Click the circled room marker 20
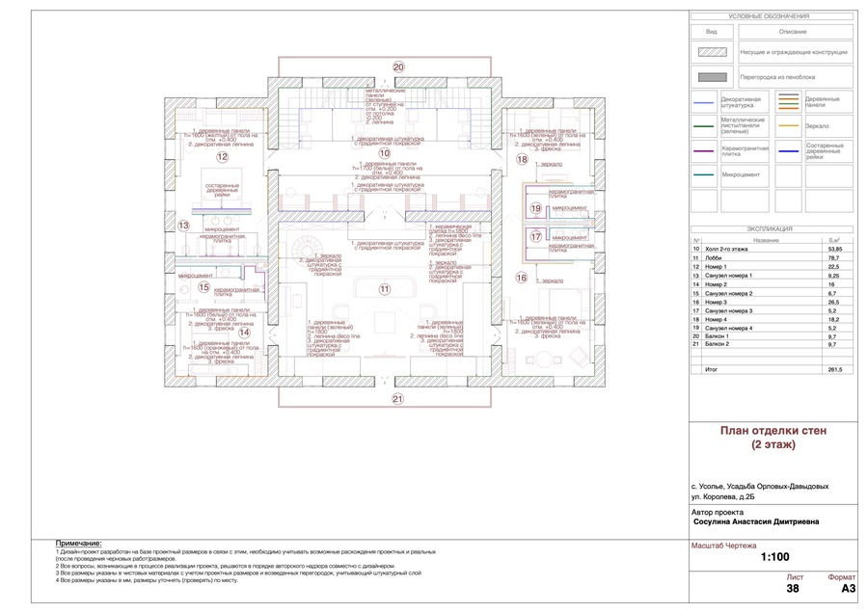Screen dimensions: 868x613 pos(398,67)
